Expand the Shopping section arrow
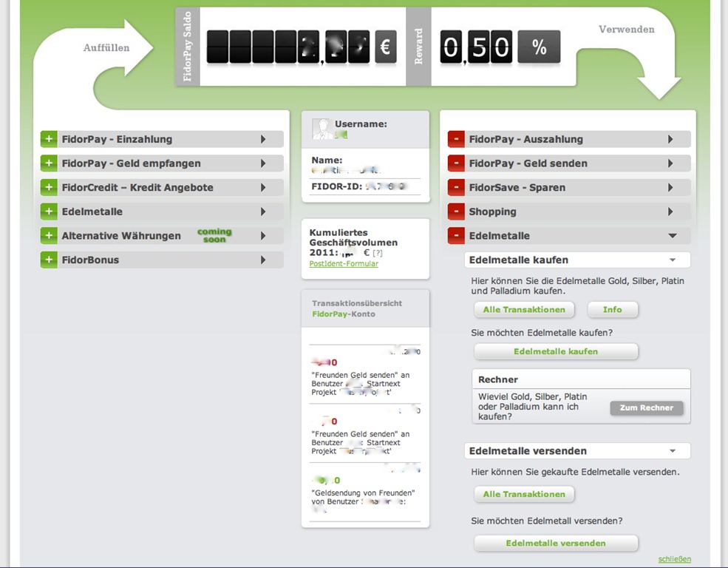The width and height of the screenshot is (728, 568). [x=670, y=212]
